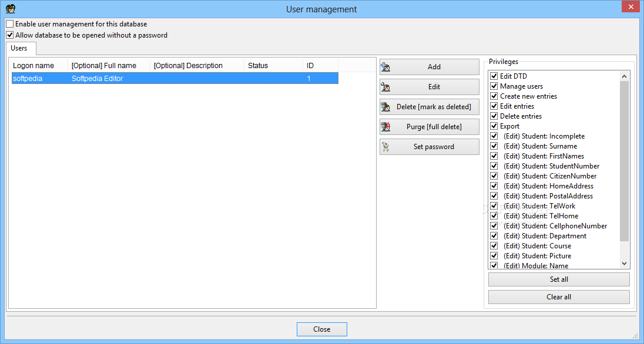The height and width of the screenshot is (344, 644).
Task: Sort by Logon name column header
Action: click(x=39, y=66)
